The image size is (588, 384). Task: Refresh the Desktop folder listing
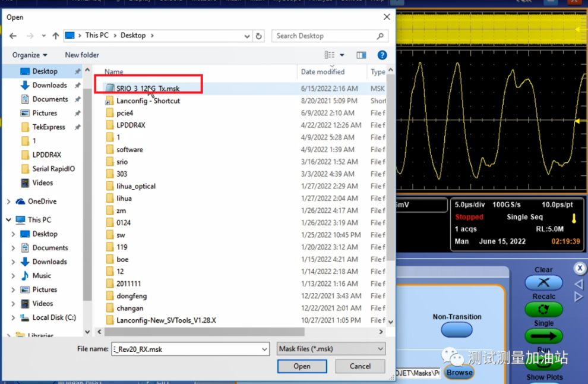pos(259,36)
